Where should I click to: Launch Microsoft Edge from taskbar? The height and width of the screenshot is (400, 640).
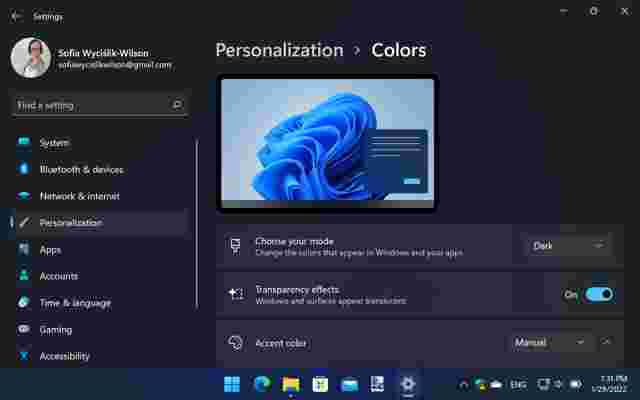262,384
